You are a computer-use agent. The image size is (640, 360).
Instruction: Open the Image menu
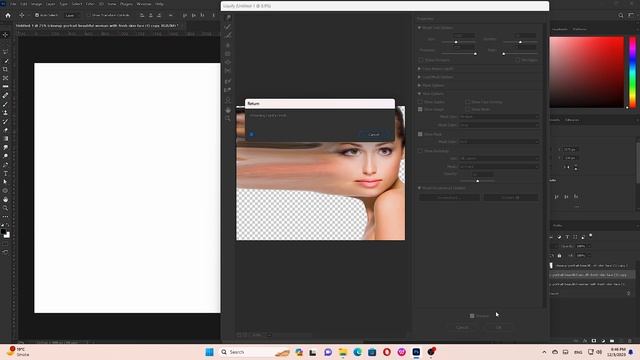pos(36,4)
